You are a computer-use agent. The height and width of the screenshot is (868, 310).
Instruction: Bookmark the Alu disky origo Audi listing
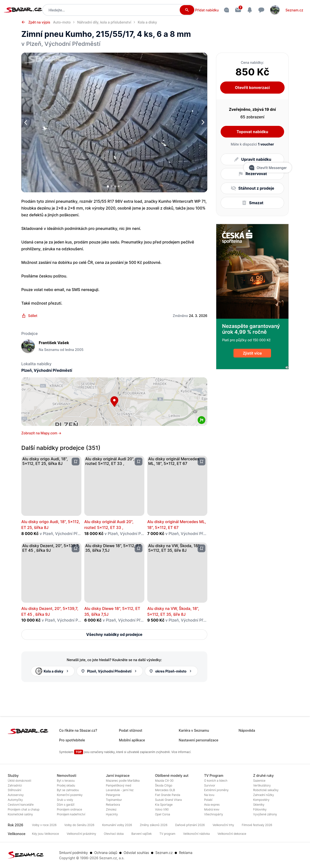click(75, 462)
